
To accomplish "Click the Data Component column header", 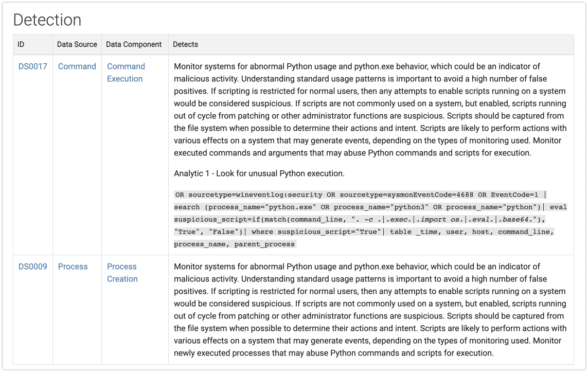I will click(134, 44).
